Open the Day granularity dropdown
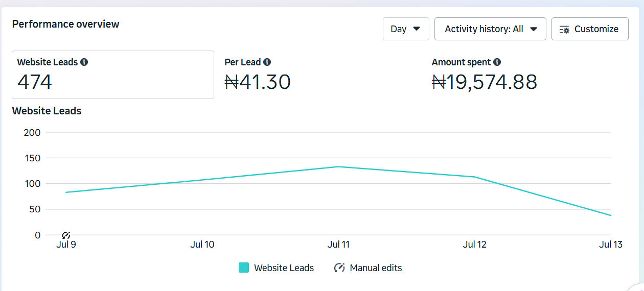The image size is (644, 291). pos(406,29)
